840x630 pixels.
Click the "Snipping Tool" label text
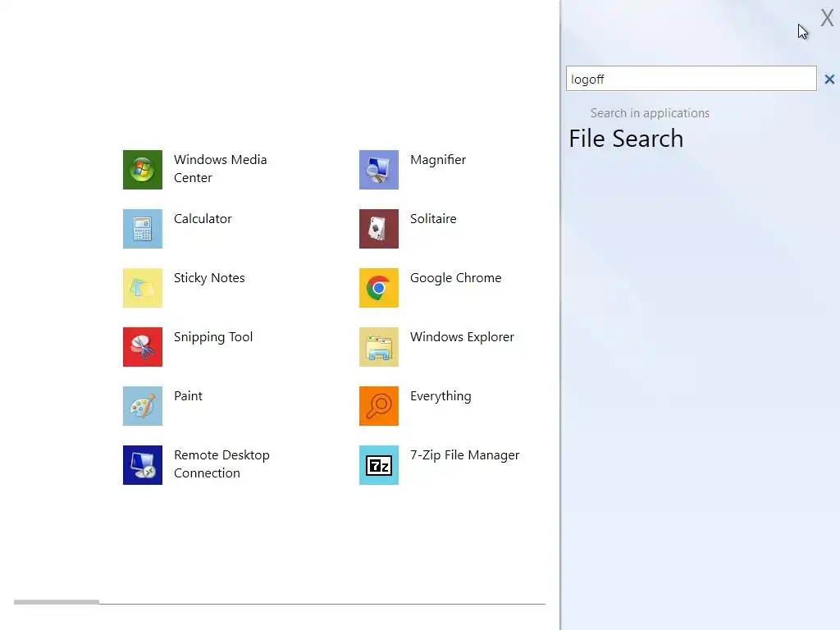point(212,337)
